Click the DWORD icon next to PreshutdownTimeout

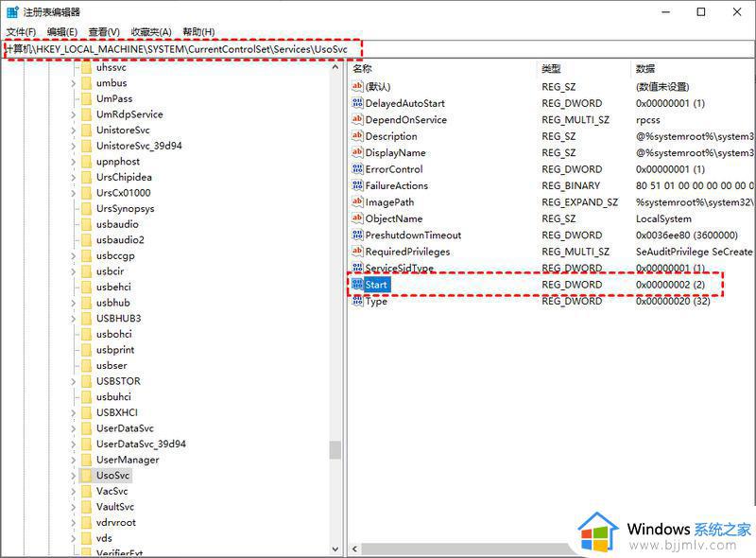click(x=357, y=235)
